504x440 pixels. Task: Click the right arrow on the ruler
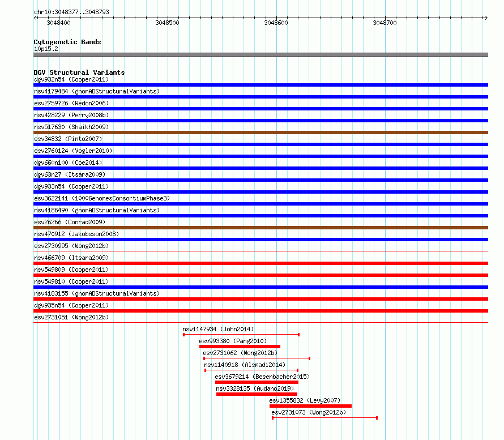coord(486,18)
